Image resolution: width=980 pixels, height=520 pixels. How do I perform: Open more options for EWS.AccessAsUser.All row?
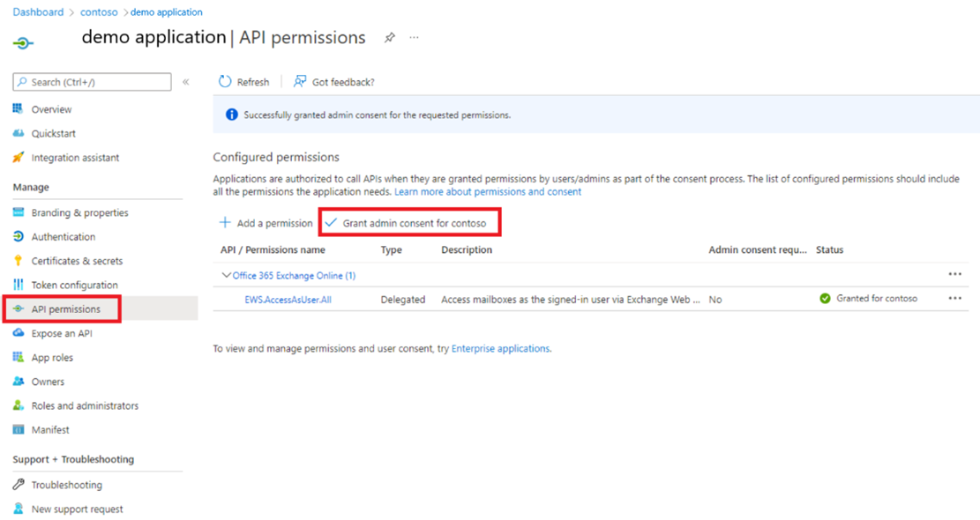coord(954,299)
